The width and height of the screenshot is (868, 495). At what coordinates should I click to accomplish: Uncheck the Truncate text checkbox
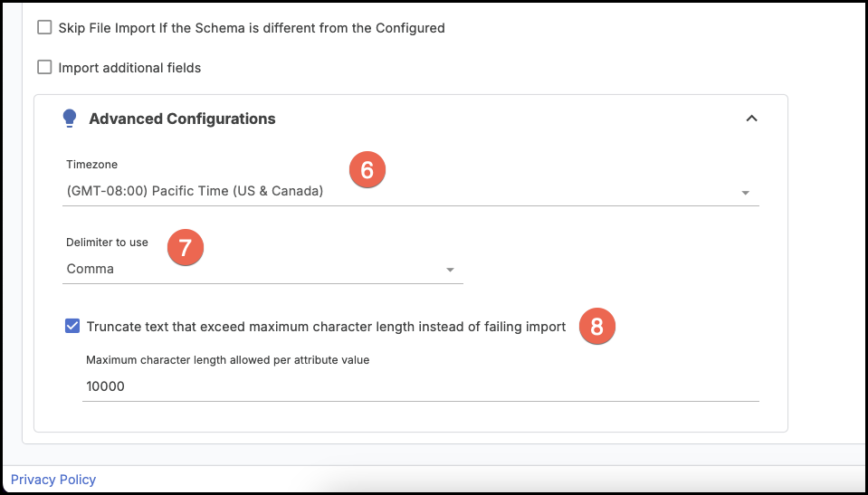pos(72,327)
